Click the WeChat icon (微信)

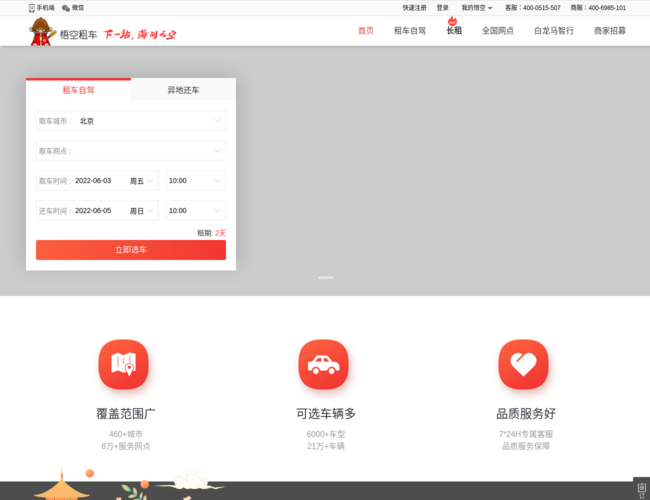point(67,7)
